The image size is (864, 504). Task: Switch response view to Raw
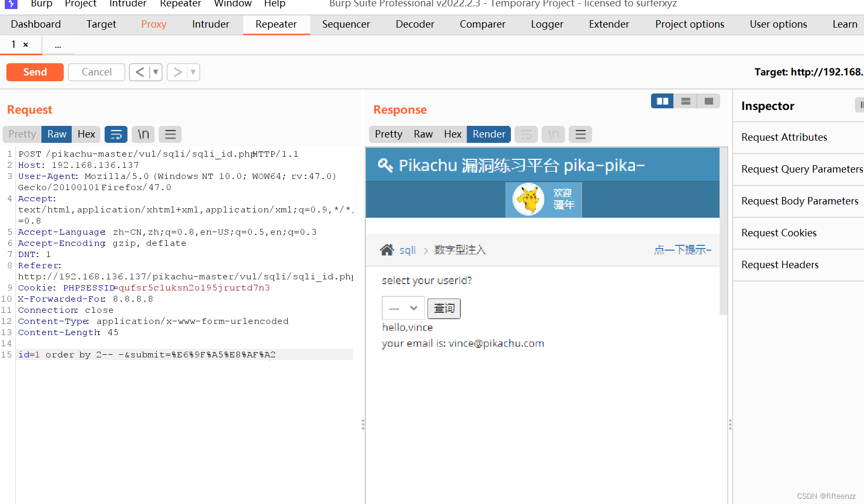423,134
